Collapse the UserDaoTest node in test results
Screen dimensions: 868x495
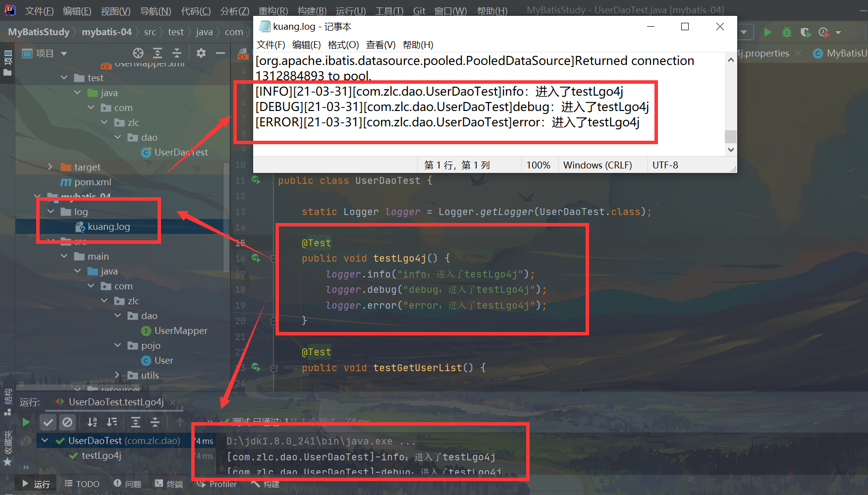point(45,440)
